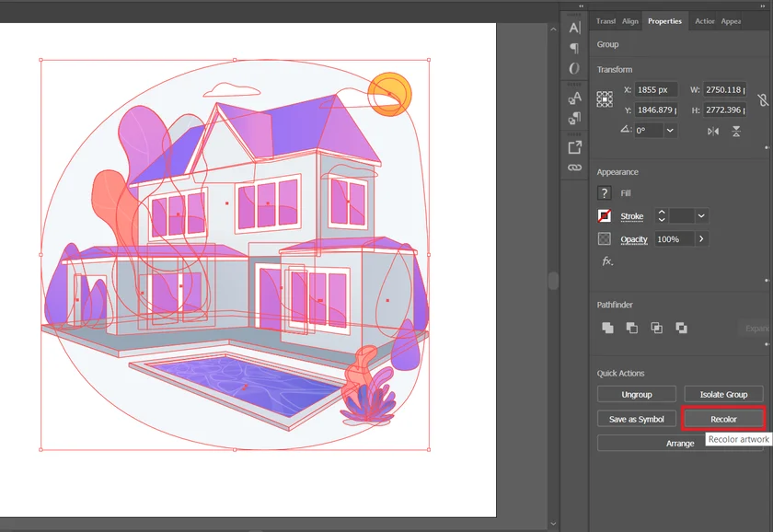Image resolution: width=773 pixels, height=532 pixels.
Task: Open the Links panel icon
Action: pos(574,168)
